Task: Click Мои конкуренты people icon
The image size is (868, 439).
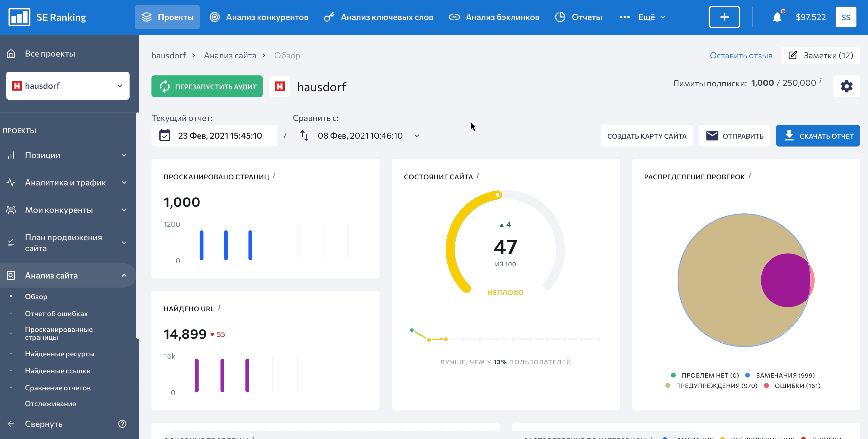Action: 11,209
